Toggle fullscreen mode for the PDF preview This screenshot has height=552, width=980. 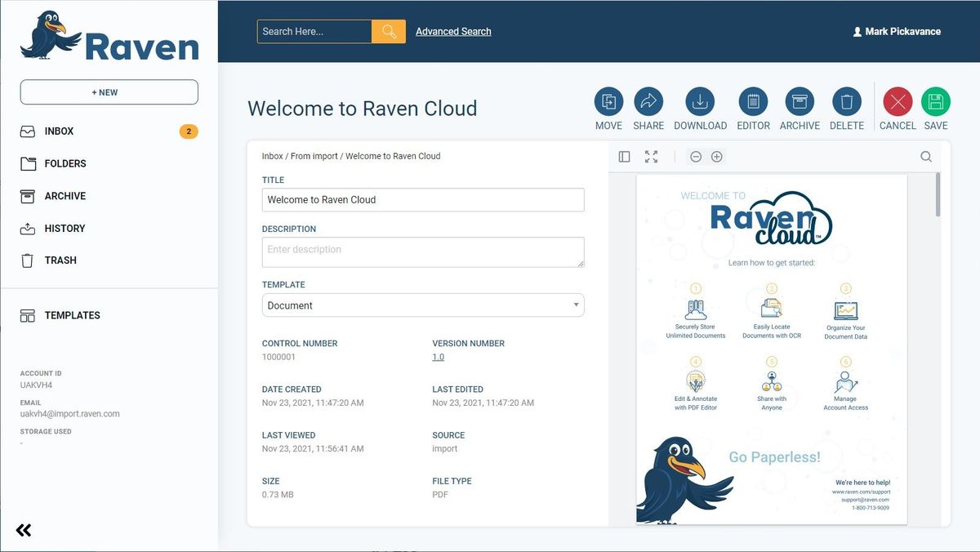651,156
